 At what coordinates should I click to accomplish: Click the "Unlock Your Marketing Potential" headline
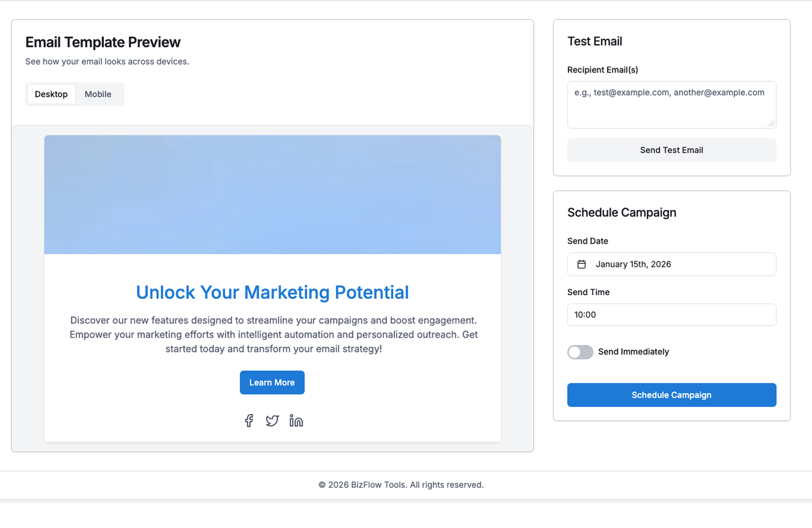[272, 292]
